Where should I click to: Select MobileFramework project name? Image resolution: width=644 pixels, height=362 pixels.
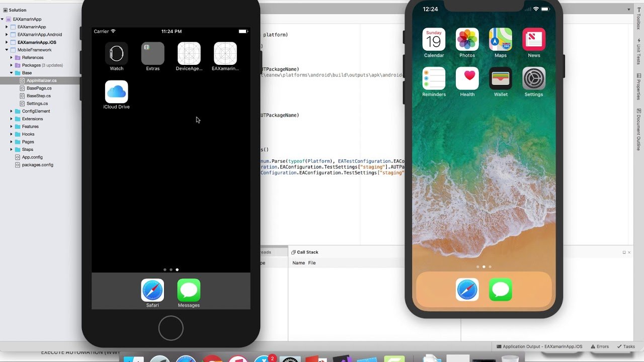pyautogui.click(x=35, y=50)
